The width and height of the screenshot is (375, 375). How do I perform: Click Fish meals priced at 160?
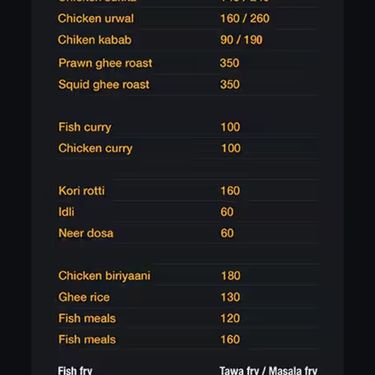(87, 340)
